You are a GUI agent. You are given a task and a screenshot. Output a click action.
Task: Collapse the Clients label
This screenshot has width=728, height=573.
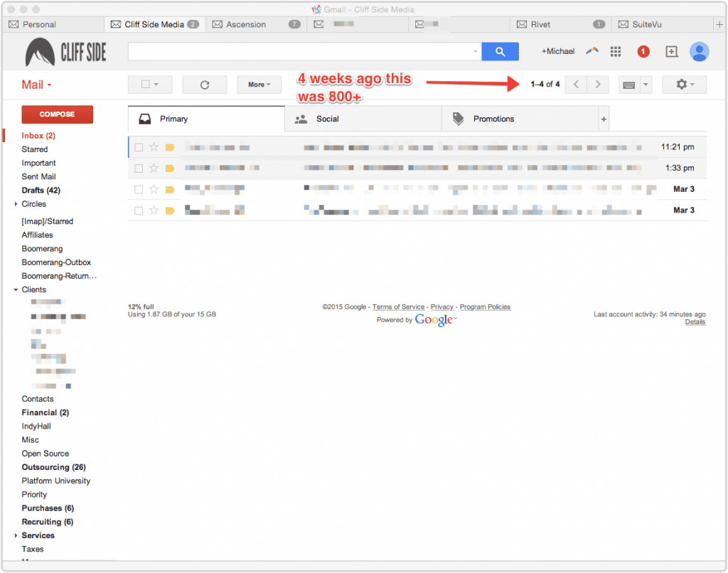[x=16, y=290]
